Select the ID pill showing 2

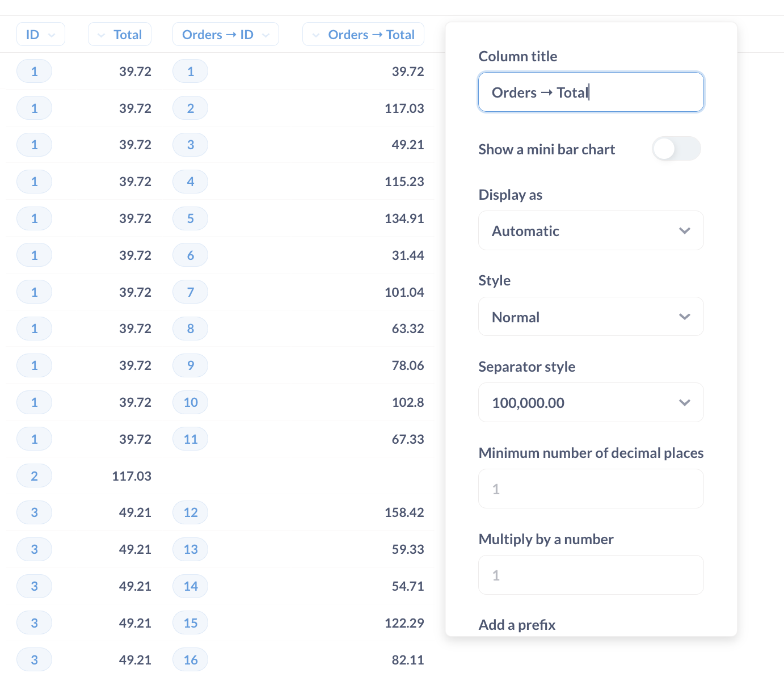[x=34, y=476]
